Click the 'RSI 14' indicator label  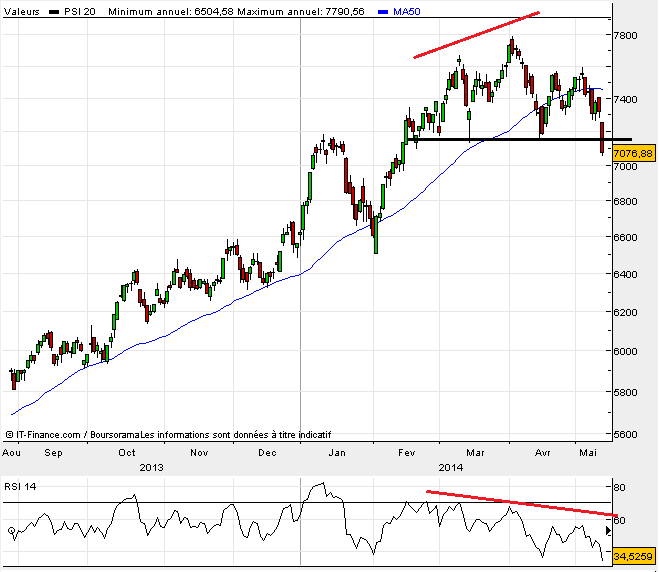tap(20, 487)
